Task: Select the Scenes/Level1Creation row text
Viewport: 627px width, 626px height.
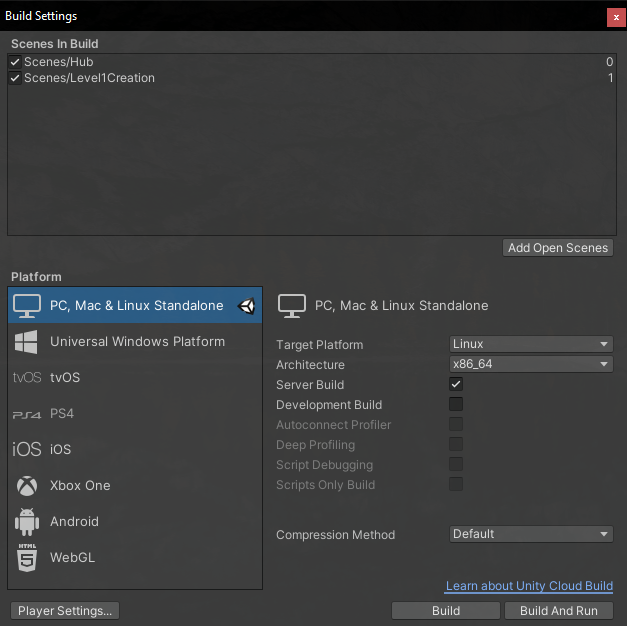Action: click(90, 78)
